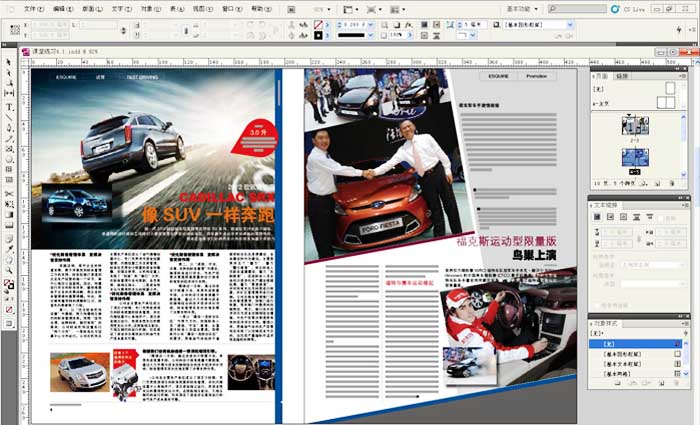Click the fill and stroke swatch in toolbox

(8, 284)
